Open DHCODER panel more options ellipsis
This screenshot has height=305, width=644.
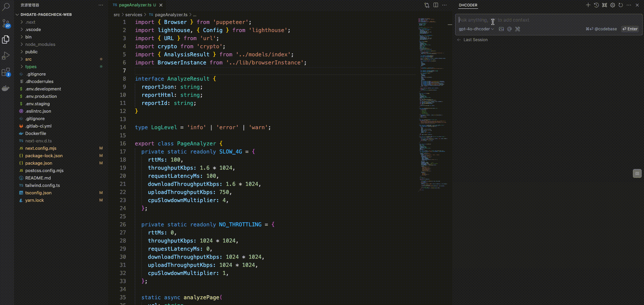(x=629, y=5)
